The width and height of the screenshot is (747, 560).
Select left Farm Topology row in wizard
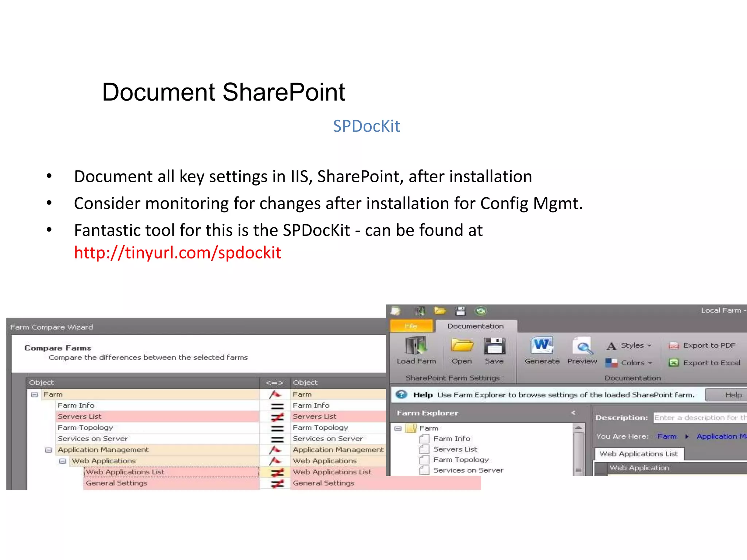pos(158,428)
